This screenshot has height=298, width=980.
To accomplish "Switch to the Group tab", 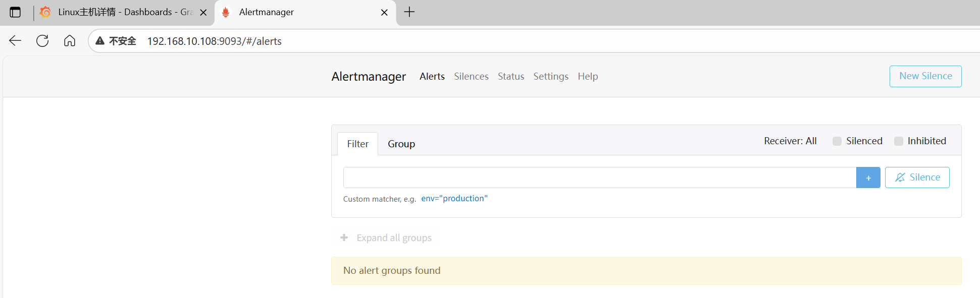I will pyautogui.click(x=401, y=144).
